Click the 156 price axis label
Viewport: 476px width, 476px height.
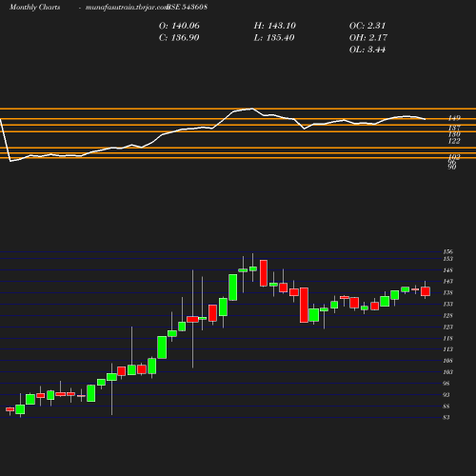coord(447,252)
